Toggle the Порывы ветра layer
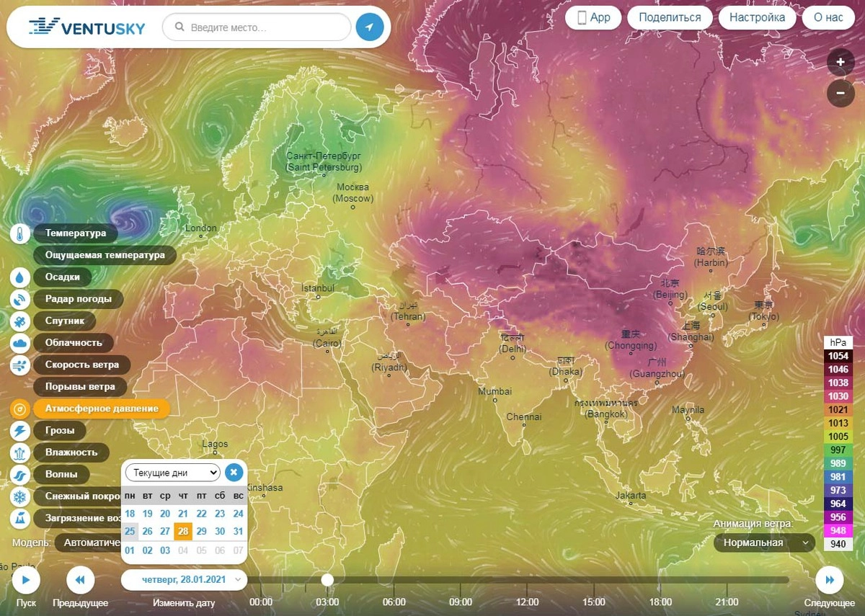The image size is (865, 616). [79, 387]
